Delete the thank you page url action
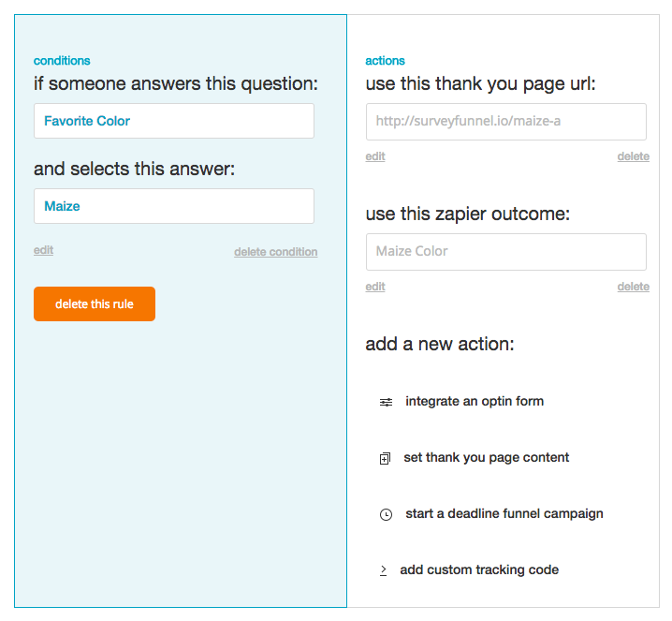This screenshot has width=672, height=621. tap(633, 156)
